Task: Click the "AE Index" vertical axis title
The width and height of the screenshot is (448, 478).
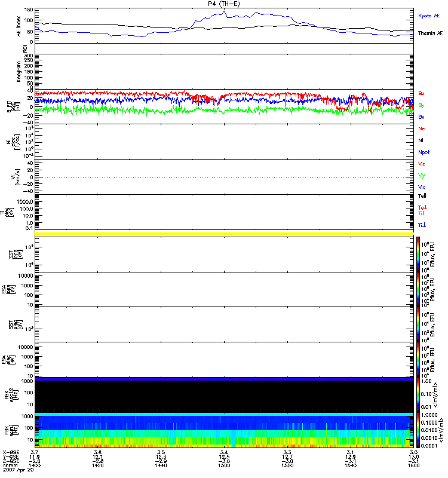Action: pyautogui.click(x=19, y=26)
